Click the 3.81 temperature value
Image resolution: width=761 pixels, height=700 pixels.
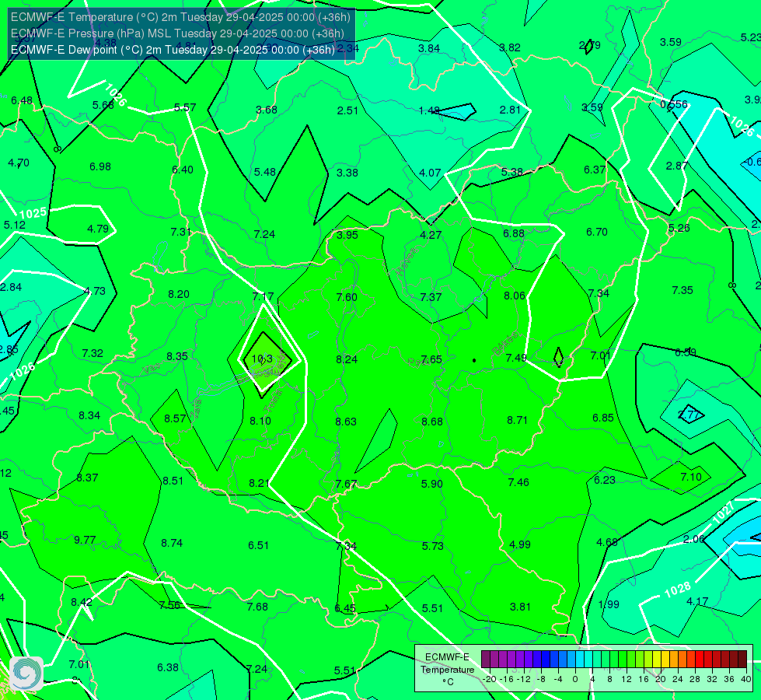coord(520,607)
